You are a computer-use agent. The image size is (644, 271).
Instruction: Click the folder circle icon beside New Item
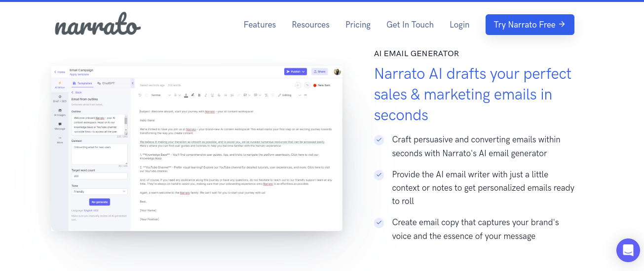[307, 85]
